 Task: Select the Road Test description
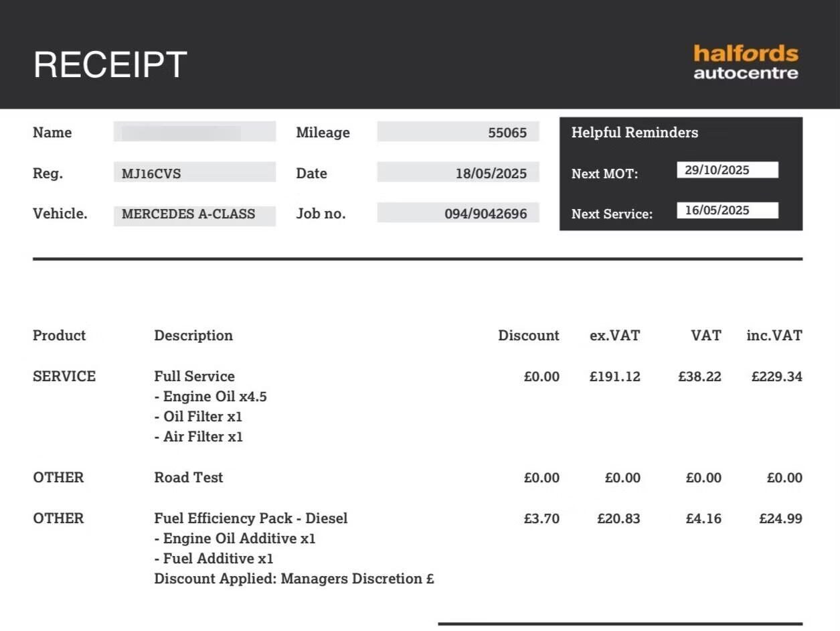click(x=188, y=478)
